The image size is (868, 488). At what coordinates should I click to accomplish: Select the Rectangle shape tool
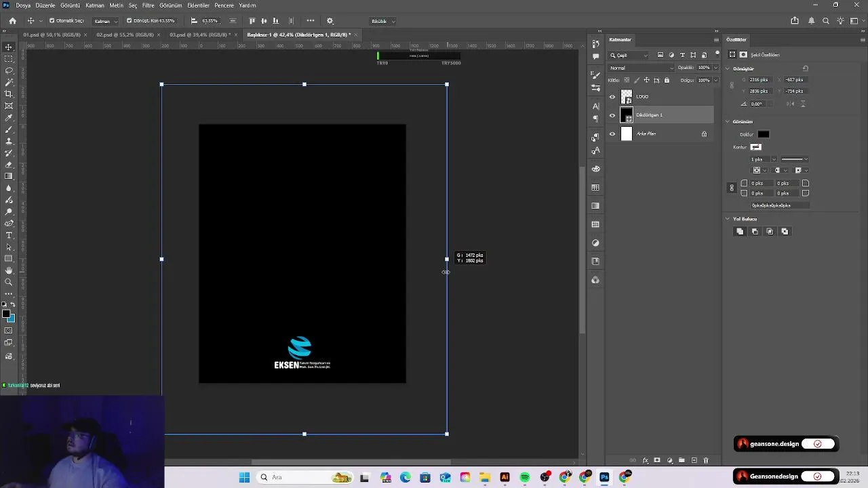(x=9, y=258)
